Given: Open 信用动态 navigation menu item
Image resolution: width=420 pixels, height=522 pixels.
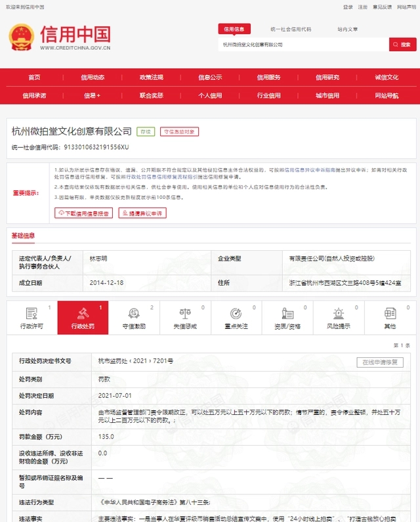Looking at the screenshot, I should (x=93, y=77).
